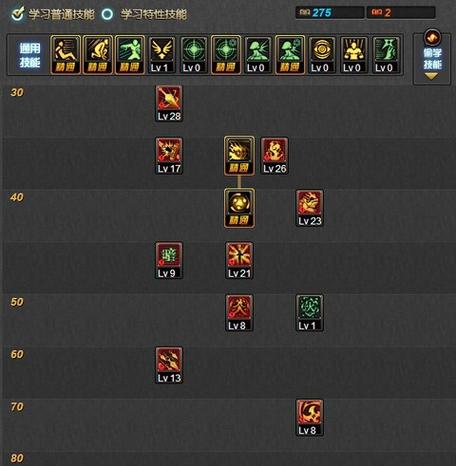Open the round icon above 偏学技能
The image size is (456, 466).
pos(432,37)
